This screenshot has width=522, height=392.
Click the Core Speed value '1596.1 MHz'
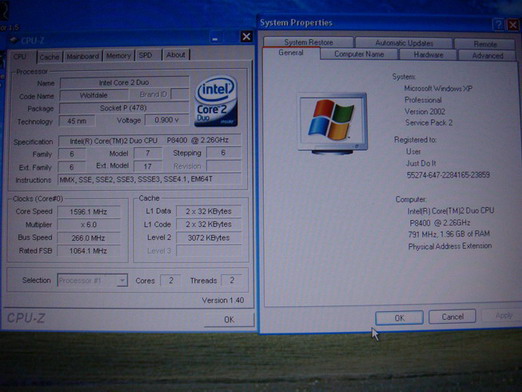click(89, 212)
